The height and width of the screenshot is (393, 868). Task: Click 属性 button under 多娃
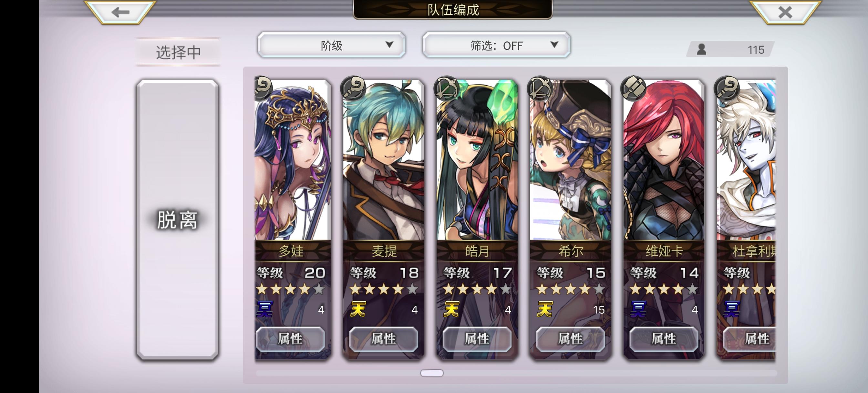point(290,339)
